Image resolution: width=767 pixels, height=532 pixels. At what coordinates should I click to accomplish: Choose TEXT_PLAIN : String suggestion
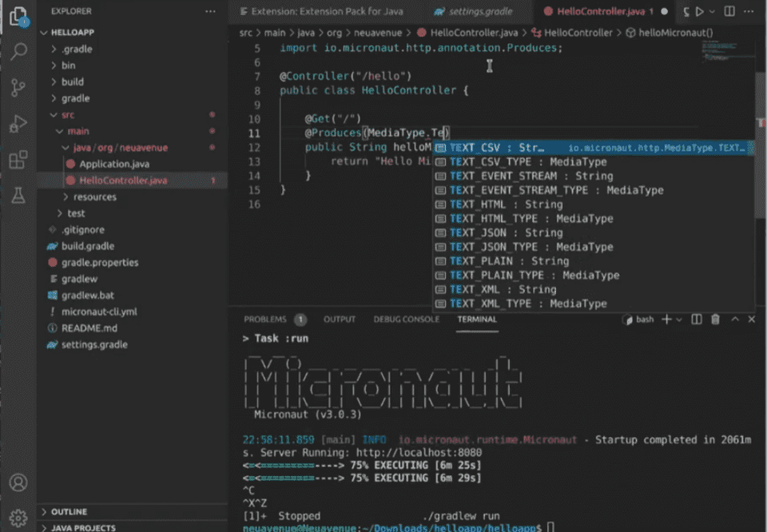pyautogui.click(x=594, y=261)
